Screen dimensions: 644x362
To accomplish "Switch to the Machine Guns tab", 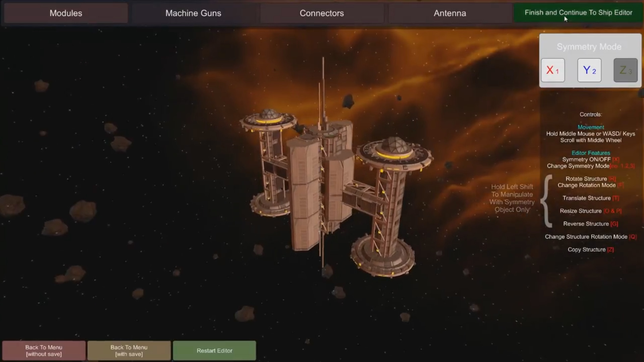I will 193,13.
